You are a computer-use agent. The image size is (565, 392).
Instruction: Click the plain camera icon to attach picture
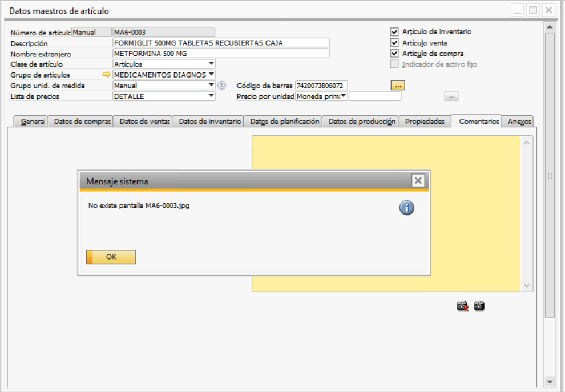pos(479,306)
